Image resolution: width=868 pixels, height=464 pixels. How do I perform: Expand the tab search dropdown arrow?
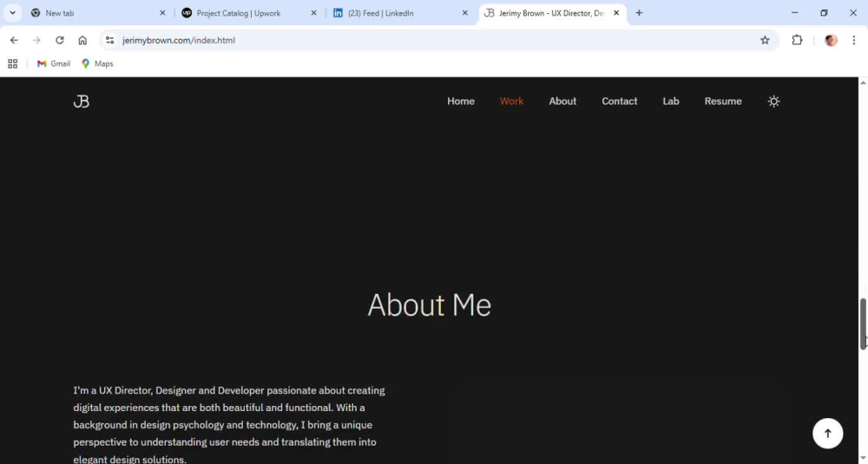[x=12, y=13]
